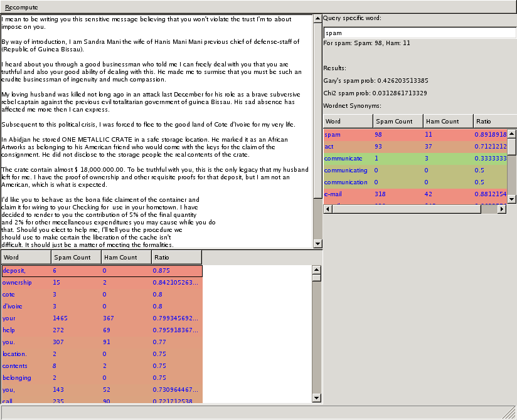Click the spam count 272 cell
Image resolution: width=517 pixels, height=420 pixels.
point(59,330)
